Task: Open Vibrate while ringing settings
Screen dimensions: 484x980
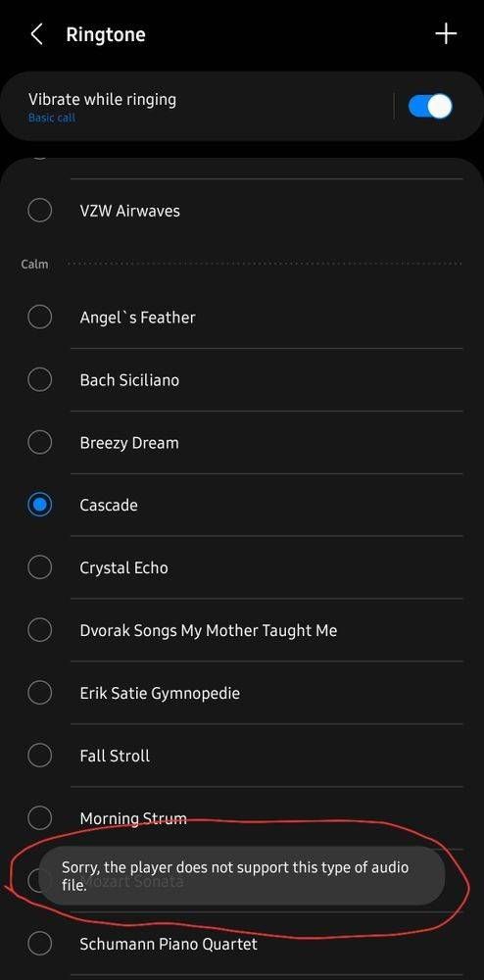Action: [200, 106]
